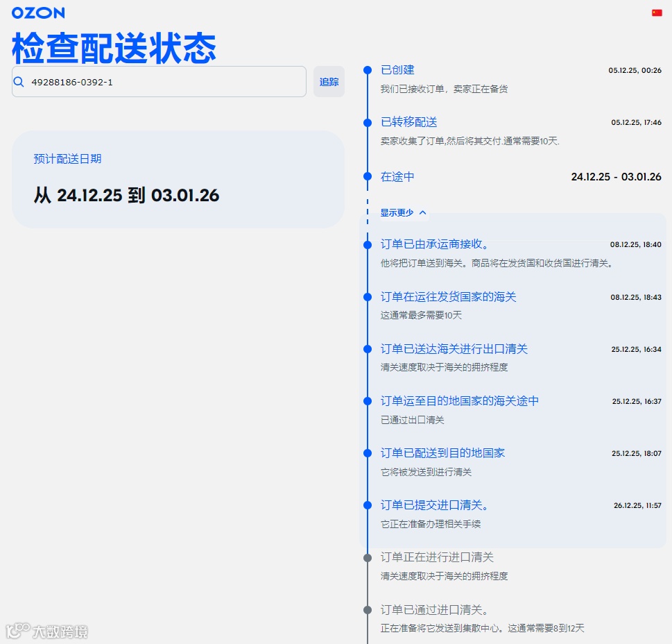Click the timestamp 25.12.25, 16:34

(636, 350)
